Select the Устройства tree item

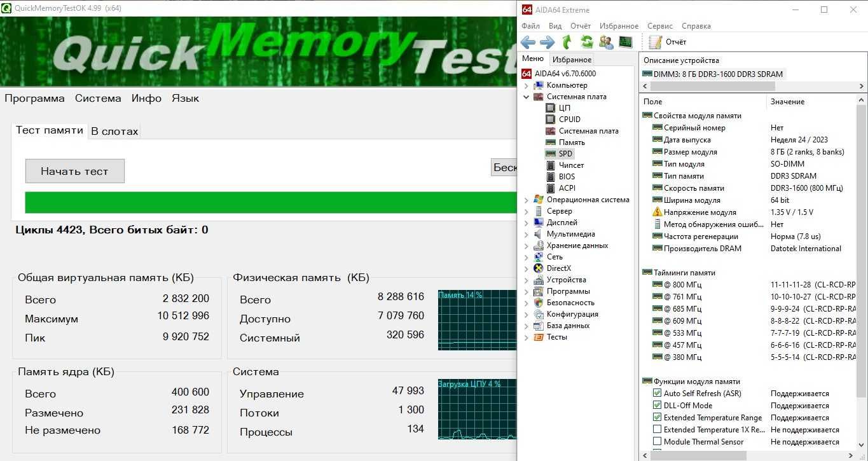(566, 280)
